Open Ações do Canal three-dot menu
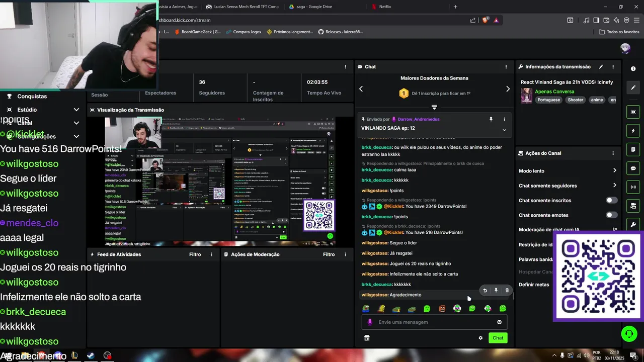The height and width of the screenshot is (362, 644). pyautogui.click(x=613, y=153)
